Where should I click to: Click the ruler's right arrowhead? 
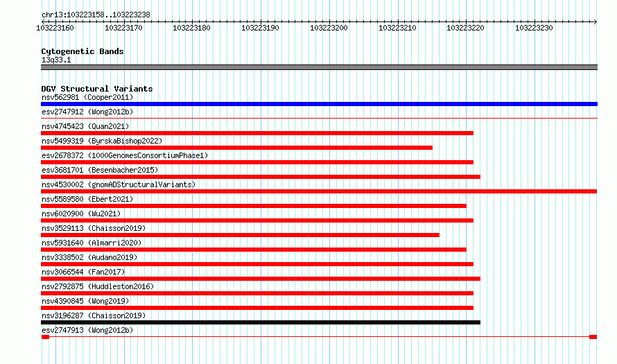tap(596, 21)
